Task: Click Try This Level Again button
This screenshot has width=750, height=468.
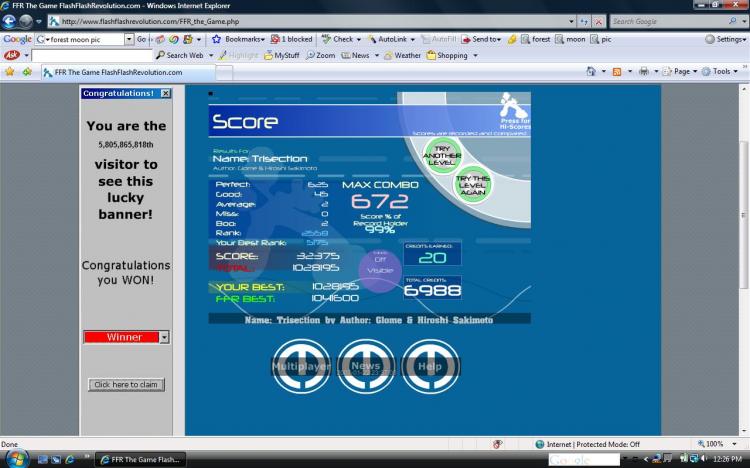Action: coord(473,185)
